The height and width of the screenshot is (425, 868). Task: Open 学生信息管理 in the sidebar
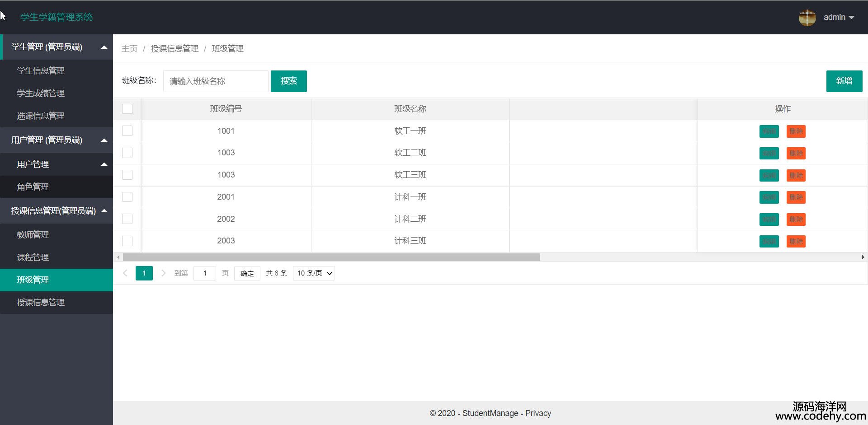(x=57, y=71)
